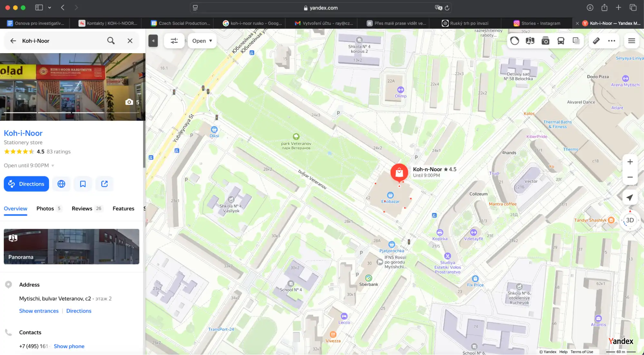Open the Koh-i-Noor website globe icon
The width and height of the screenshot is (644, 355).
point(61,184)
